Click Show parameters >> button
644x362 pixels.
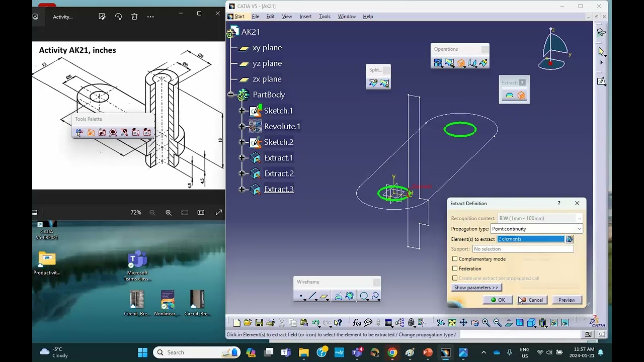point(476,288)
